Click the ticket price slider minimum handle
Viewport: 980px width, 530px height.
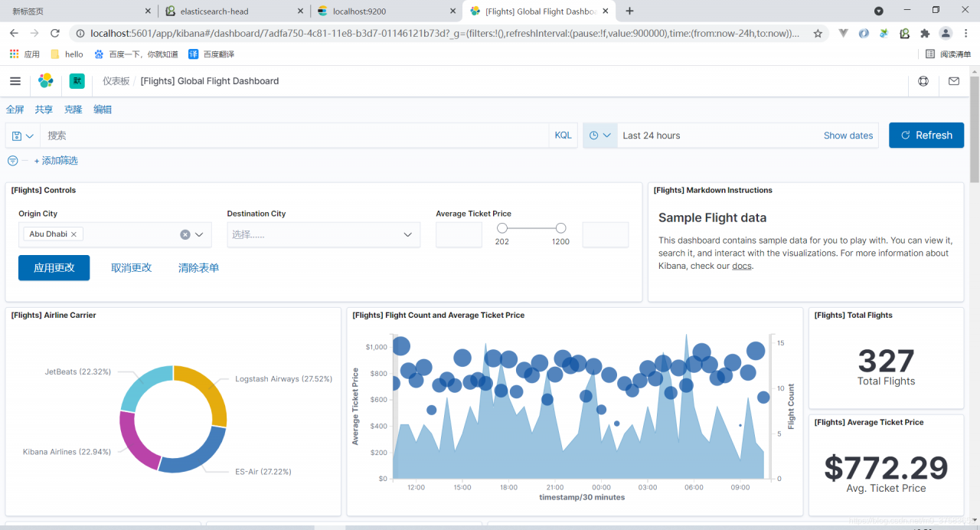[x=502, y=228]
